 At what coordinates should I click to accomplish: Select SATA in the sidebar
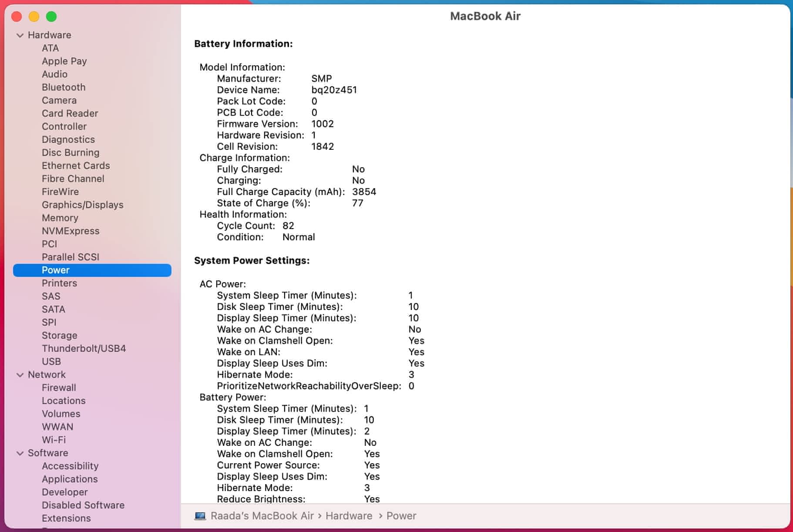[x=54, y=309]
